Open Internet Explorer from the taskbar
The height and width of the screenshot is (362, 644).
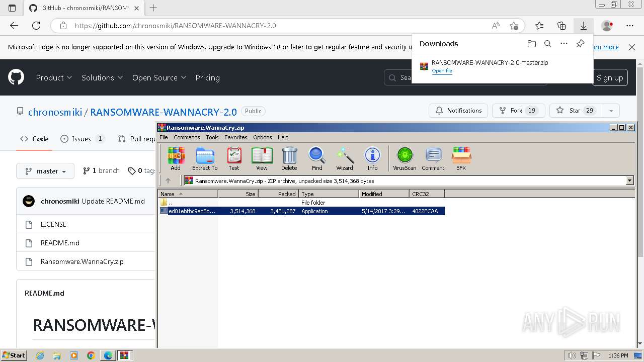point(40,355)
